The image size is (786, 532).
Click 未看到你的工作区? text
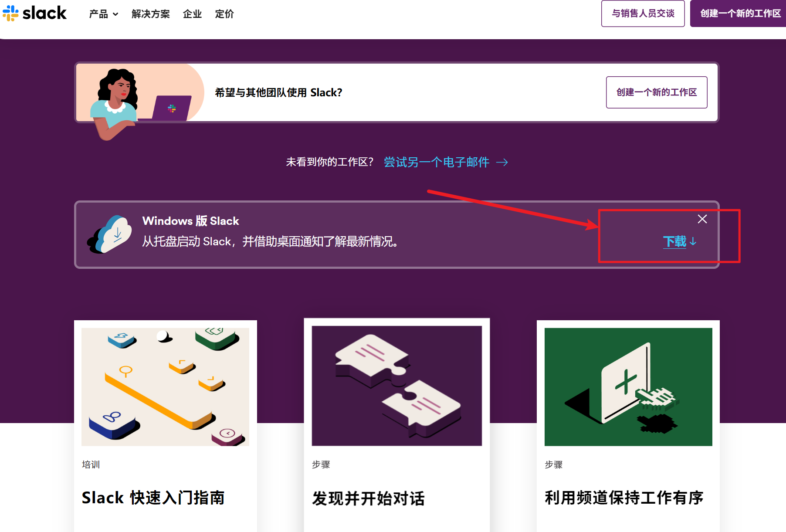click(x=330, y=162)
